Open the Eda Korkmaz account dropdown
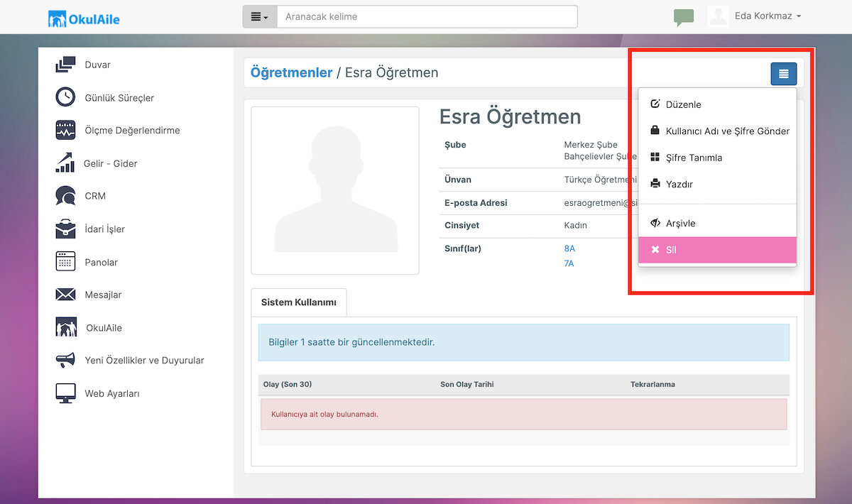852x504 pixels. coord(768,16)
